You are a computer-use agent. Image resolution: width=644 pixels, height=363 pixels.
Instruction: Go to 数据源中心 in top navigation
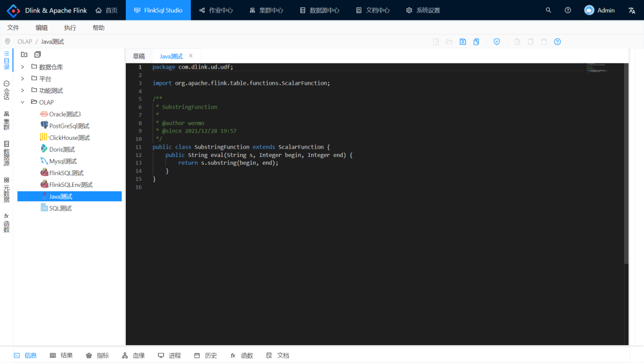[320, 10]
